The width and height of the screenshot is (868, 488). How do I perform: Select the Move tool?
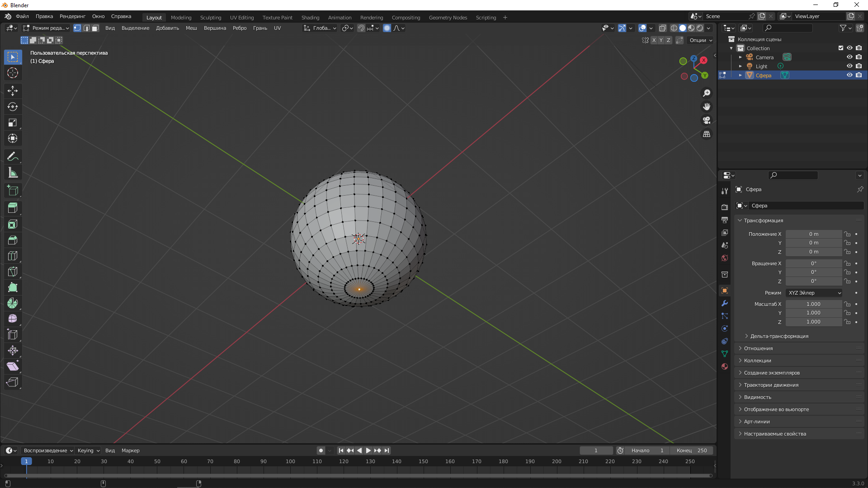pos(13,91)
